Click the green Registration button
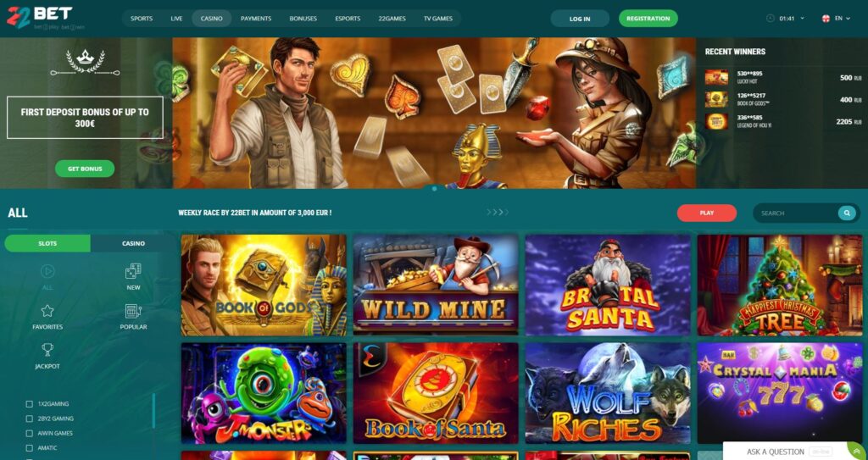This screenshot has height=460, width=868. pyautogui.click(x=648, y=19)
